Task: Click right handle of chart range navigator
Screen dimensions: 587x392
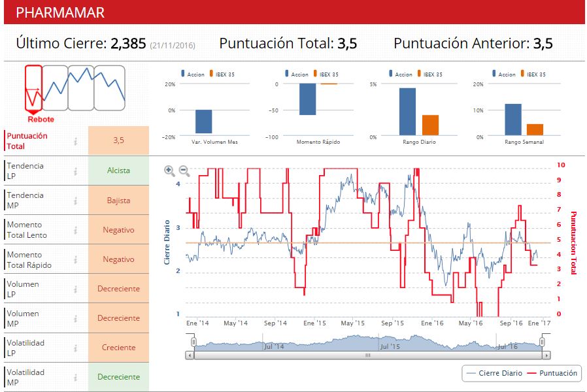Action: [542, 342]
